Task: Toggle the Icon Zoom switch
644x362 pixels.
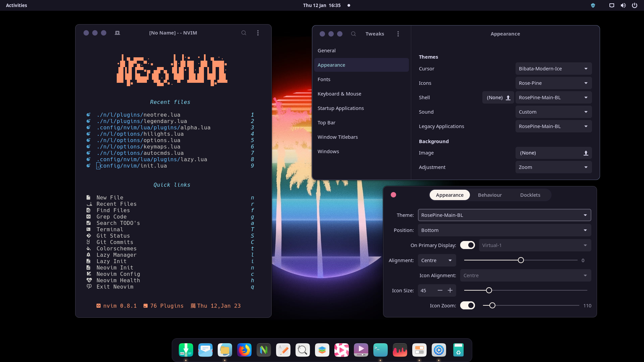Action: [468, 305]
